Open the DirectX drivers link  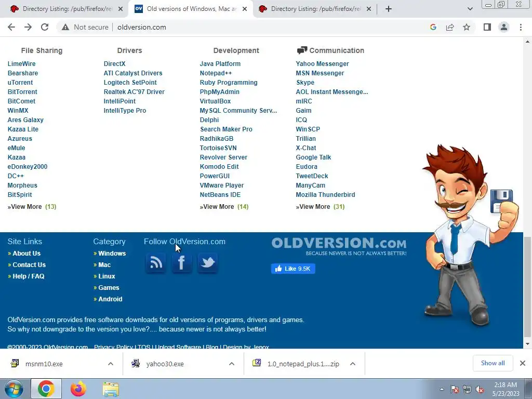click(x=114, y=64)
